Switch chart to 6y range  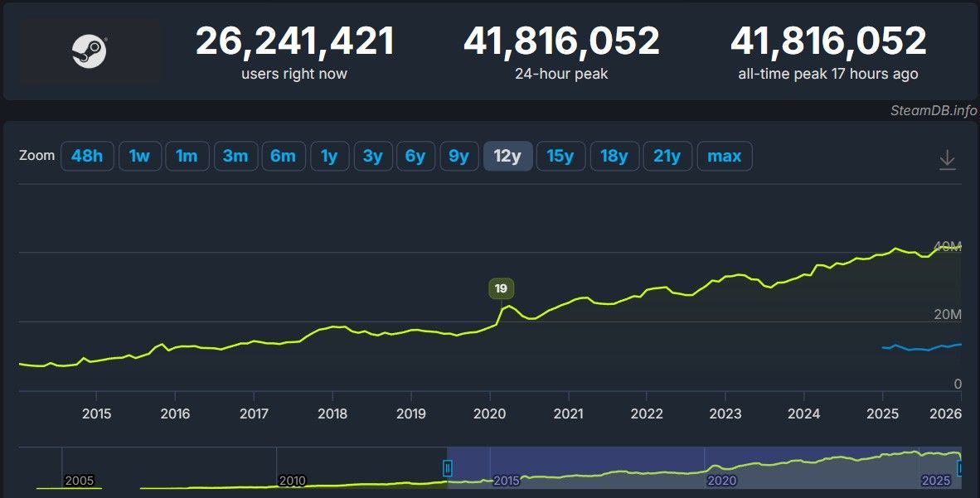point(415,156)
